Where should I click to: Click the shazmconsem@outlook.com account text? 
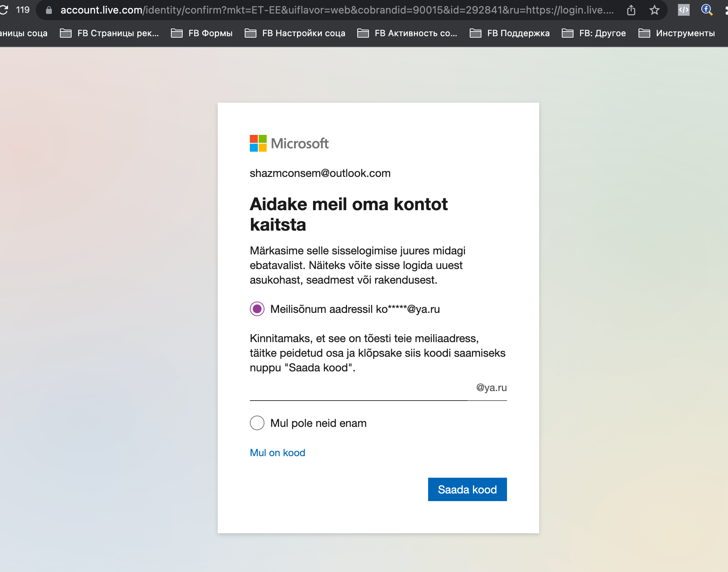pos(320,173)
